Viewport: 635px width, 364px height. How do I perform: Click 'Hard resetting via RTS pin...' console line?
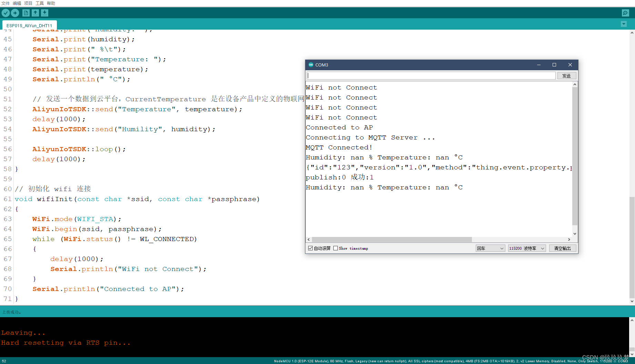coord(66,343)
